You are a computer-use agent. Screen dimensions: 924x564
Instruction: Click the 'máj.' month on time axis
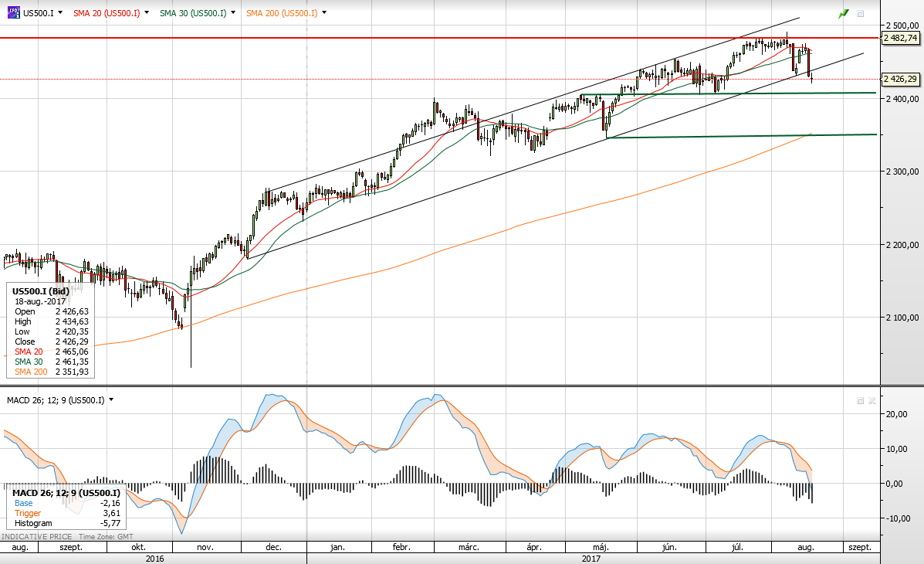click(601, 548)
